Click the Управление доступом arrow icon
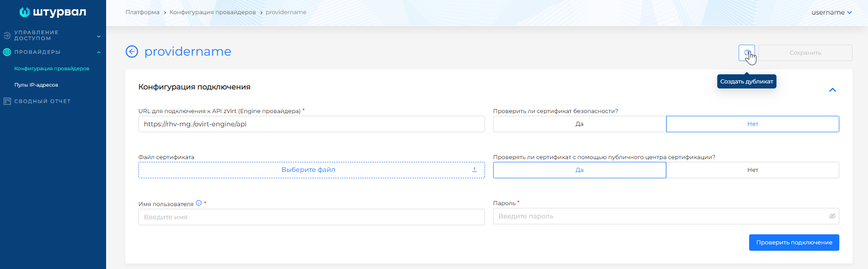Viewport: 868px width, 269px height. click(7, 36)
